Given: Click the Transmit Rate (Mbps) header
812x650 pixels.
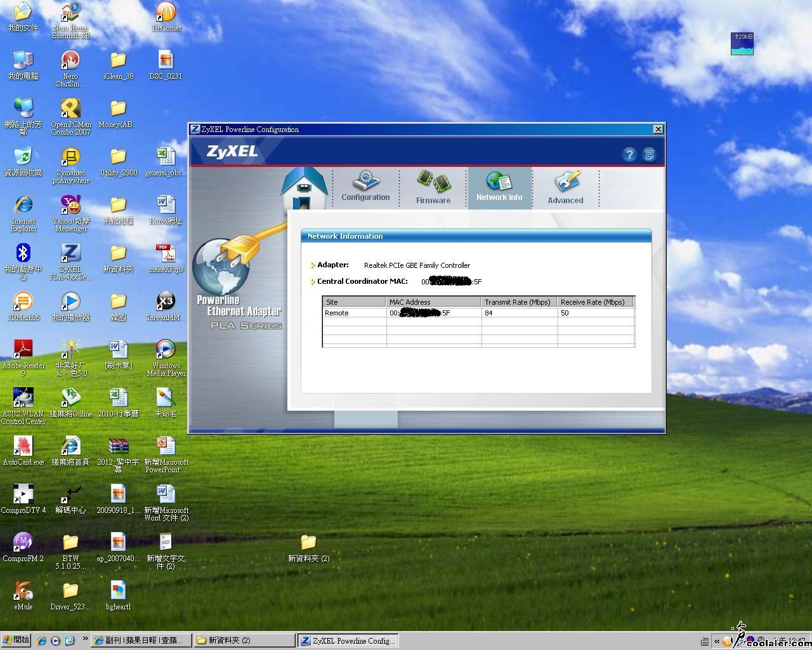Looking at the screenshot, I should (520, 302).
